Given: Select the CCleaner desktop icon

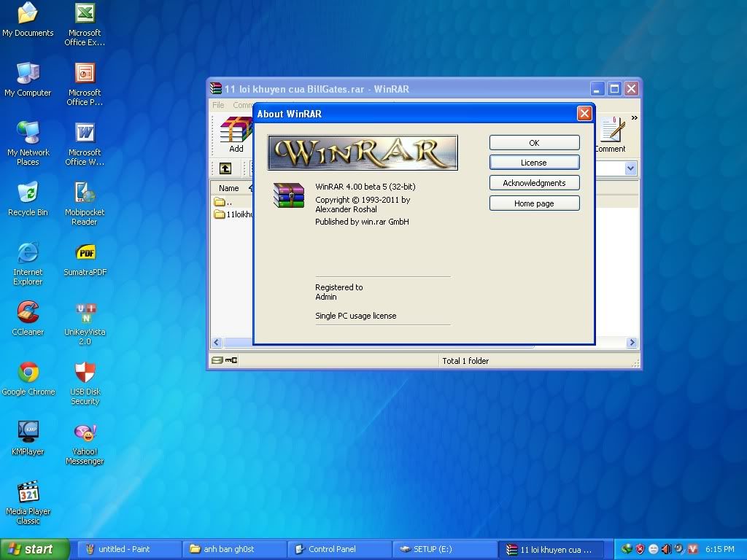Looking at the screenshot, I should coord(28,319).
